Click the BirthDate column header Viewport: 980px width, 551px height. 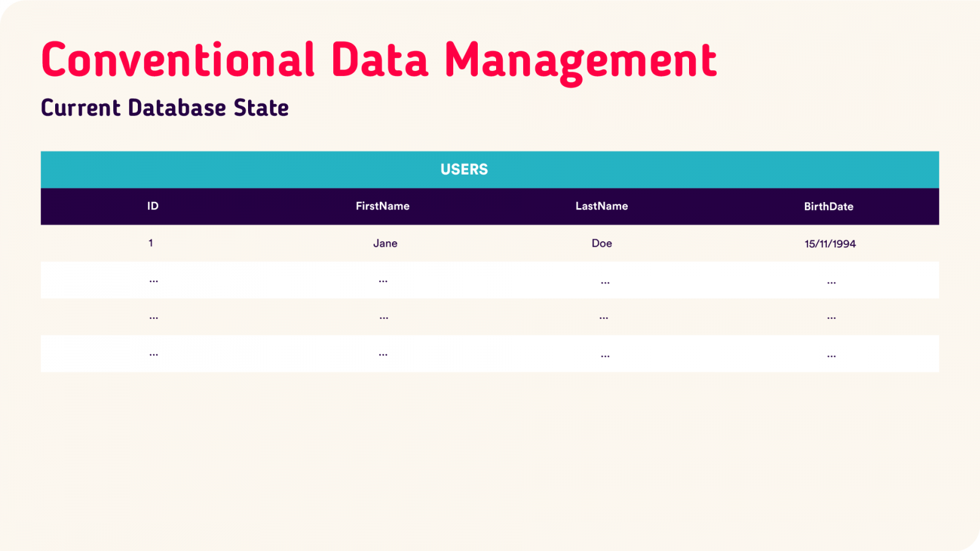click(x=828, y=207)
